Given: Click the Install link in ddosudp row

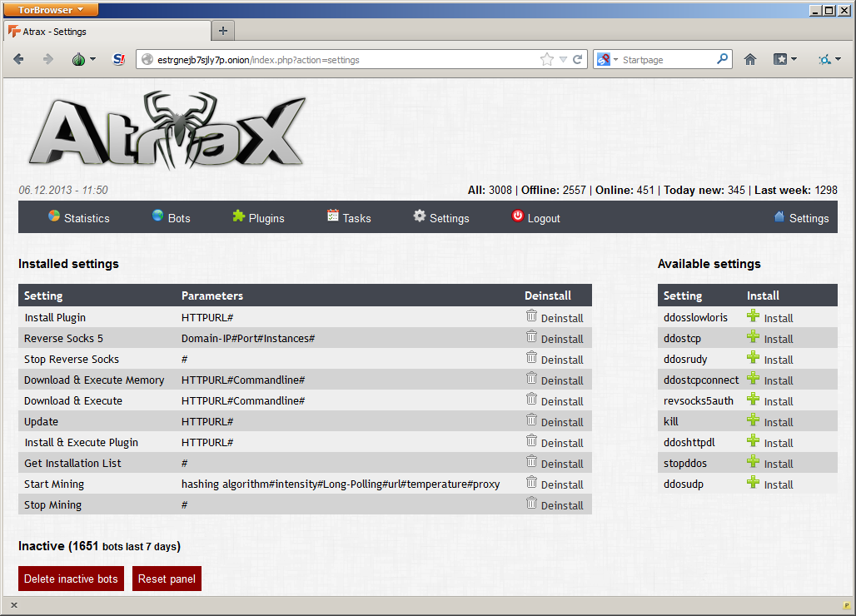Looking at the screenshot, I should pyautogui.click(x=779, y=484).
